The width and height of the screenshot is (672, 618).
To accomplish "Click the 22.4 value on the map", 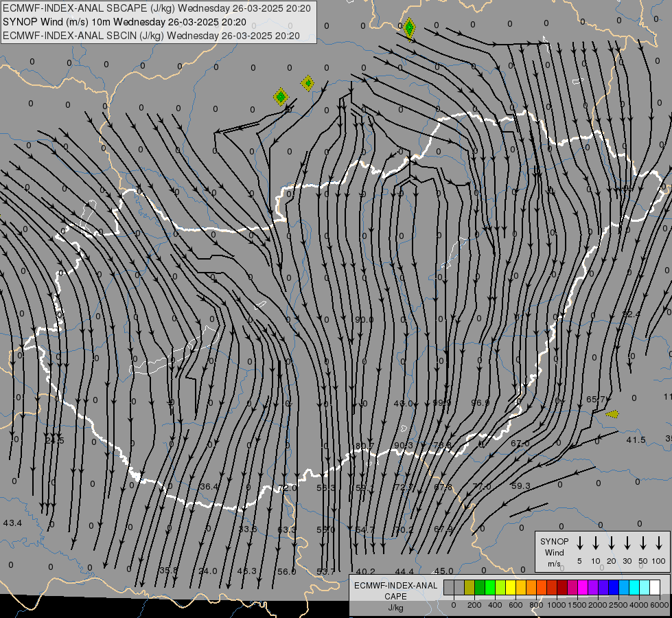I will (x=632, y=314).
